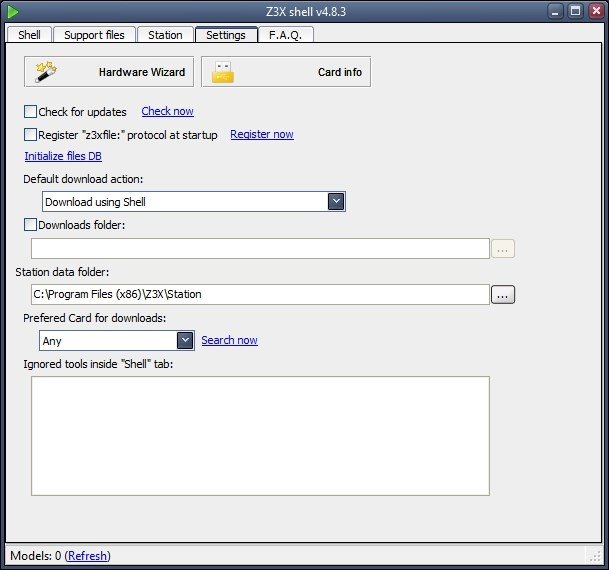Viewport: 609px width, 570px height.
Task: Click the 'Station data folder:' label
Action: click(62, 272)
